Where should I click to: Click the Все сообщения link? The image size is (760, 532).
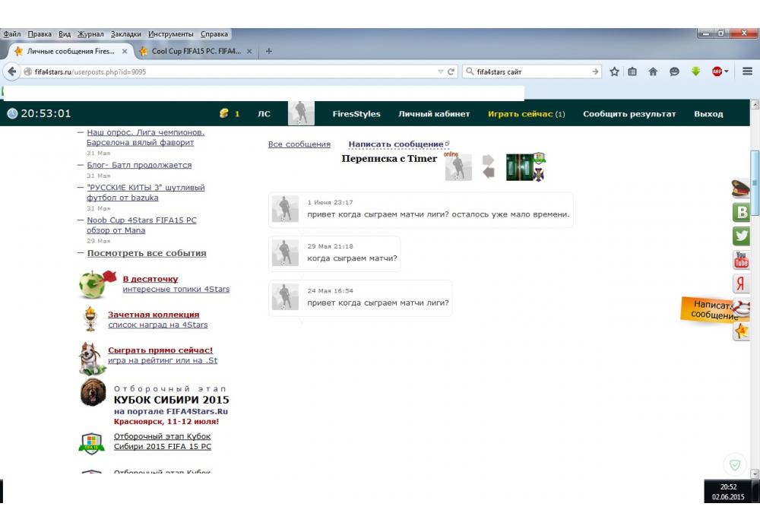(x=299, y=144)
